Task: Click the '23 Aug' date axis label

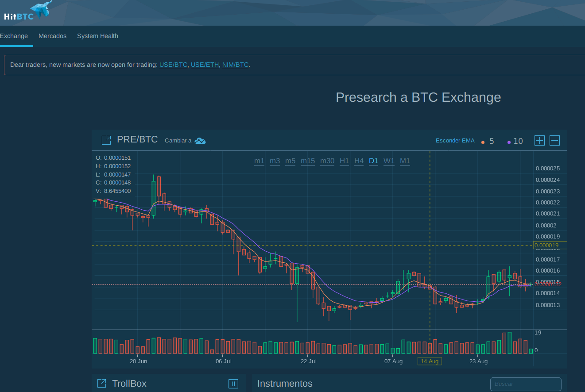Action: (x=478, y=361)
